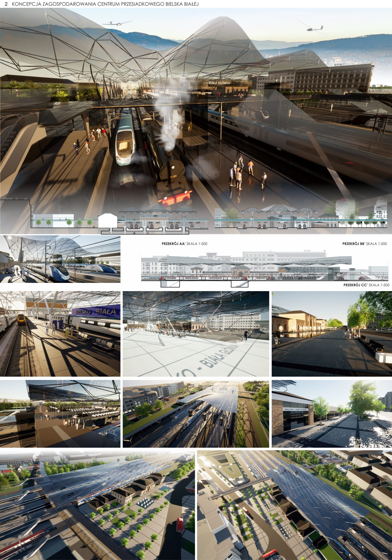Image resolution: width=392 pixels, height=560 pixels.
Task: Select the render of the brick entrance and tree-lined square
Action: click(x=332, y=414)
